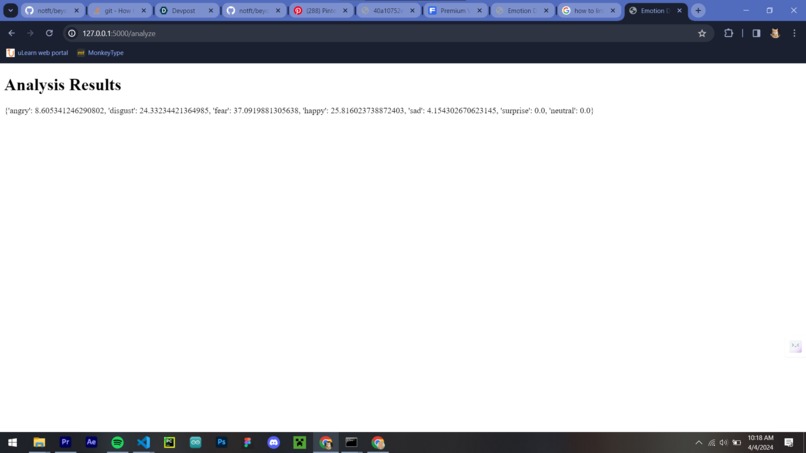
Task: Close the Pinterest (288) tab
Action: [345, 10]
